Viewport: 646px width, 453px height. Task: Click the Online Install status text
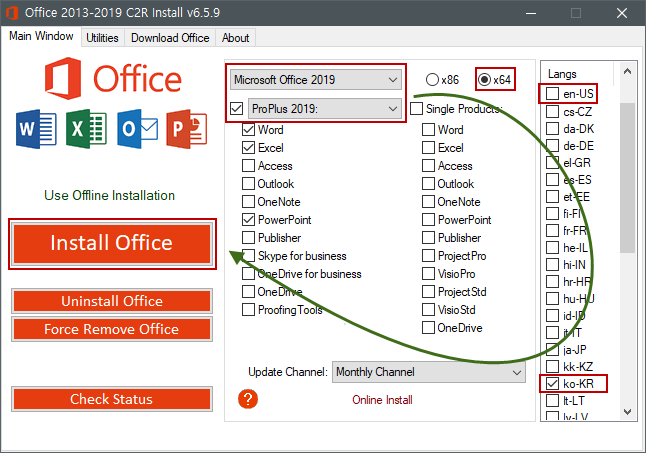tap(382, 400)
